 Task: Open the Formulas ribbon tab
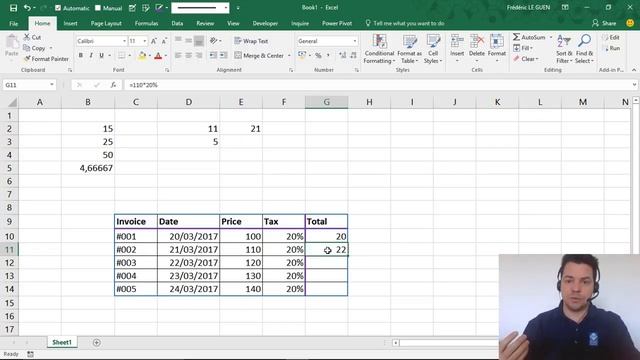click(x=147, y=23)
